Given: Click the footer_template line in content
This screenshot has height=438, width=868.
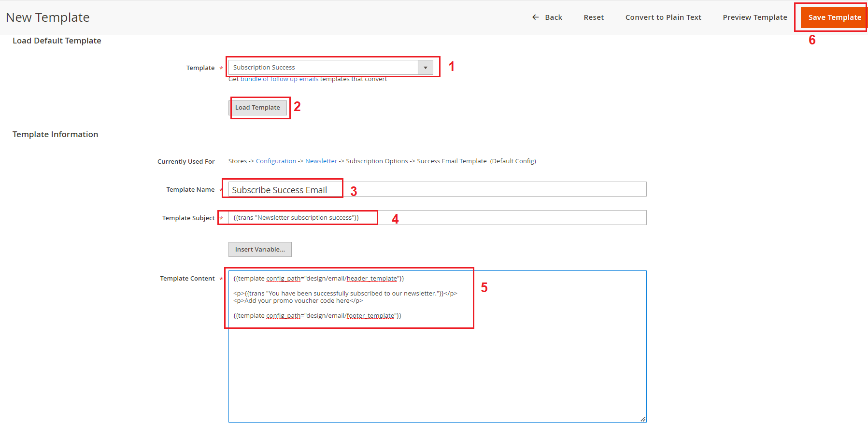Looking at the screenshot, I should tap(317, 316).
